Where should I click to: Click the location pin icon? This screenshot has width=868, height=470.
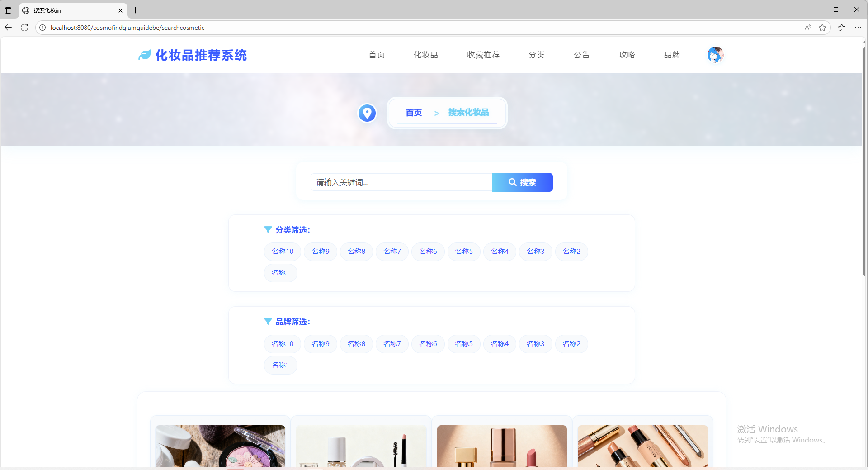tap(367, 113)
